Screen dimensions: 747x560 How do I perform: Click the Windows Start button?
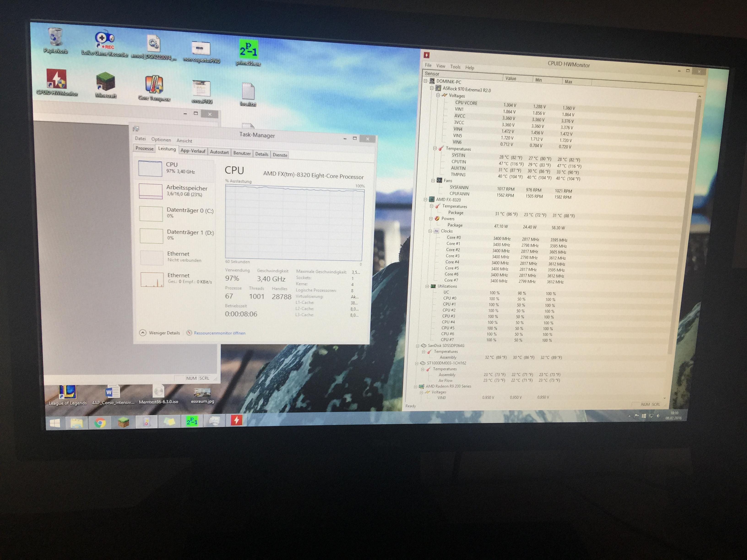coord(55,423)
